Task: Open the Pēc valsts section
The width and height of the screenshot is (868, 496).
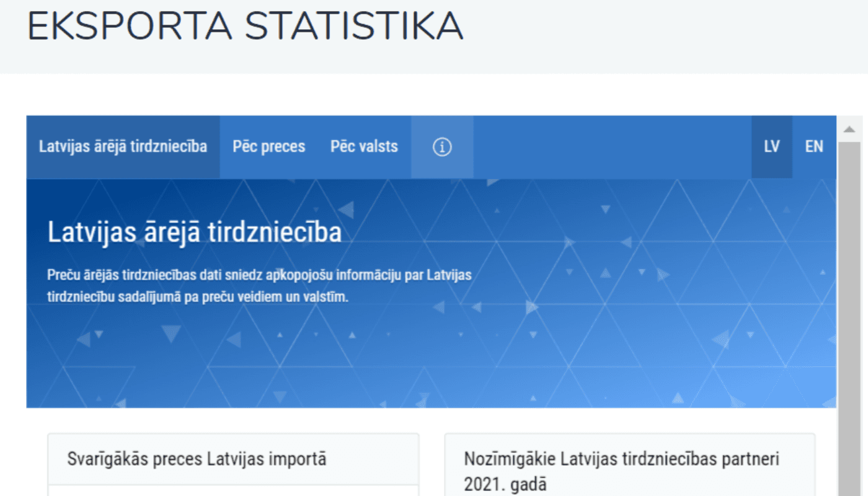Action: [x=364, y=146]
